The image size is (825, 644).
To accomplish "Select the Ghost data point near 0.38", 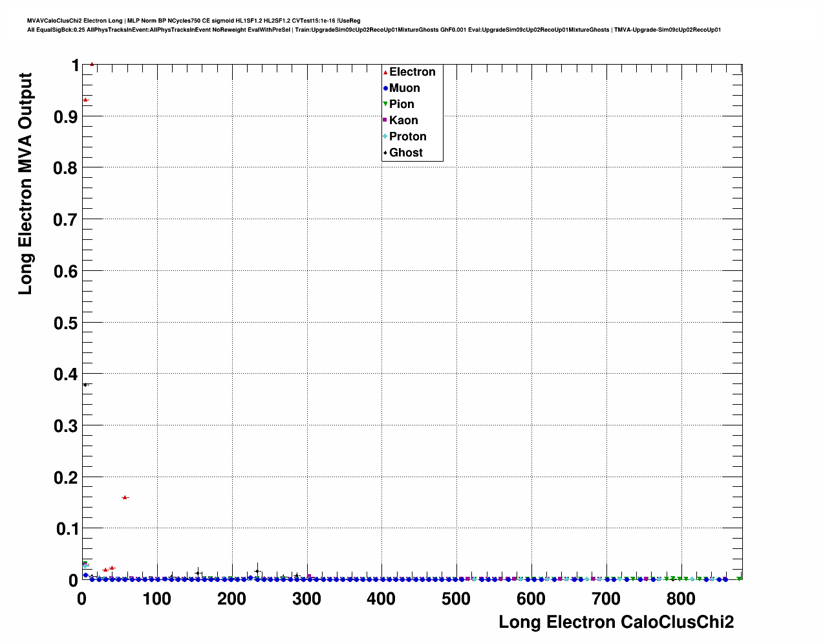I will [85, 385].
